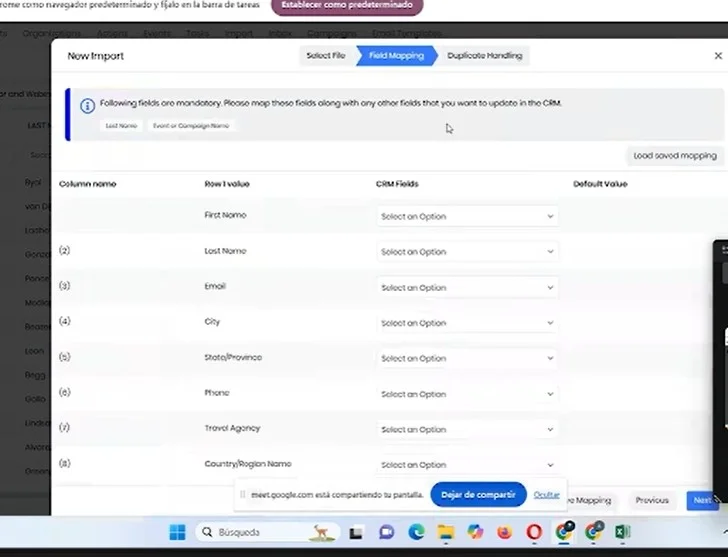This screenshot has height=557, width=728.
Task: Click Dejar de compartir to stop sharing
Action: pyautogui.click(x=478, y=495)
